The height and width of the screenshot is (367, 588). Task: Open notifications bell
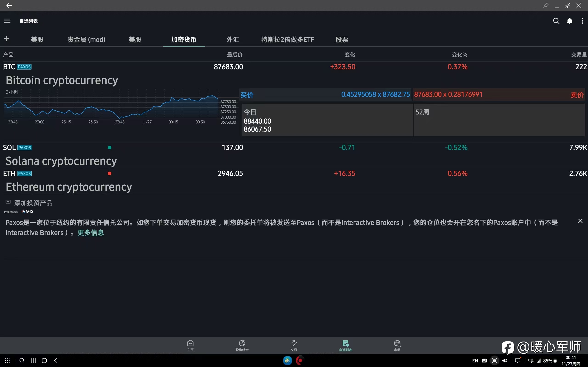570,21
